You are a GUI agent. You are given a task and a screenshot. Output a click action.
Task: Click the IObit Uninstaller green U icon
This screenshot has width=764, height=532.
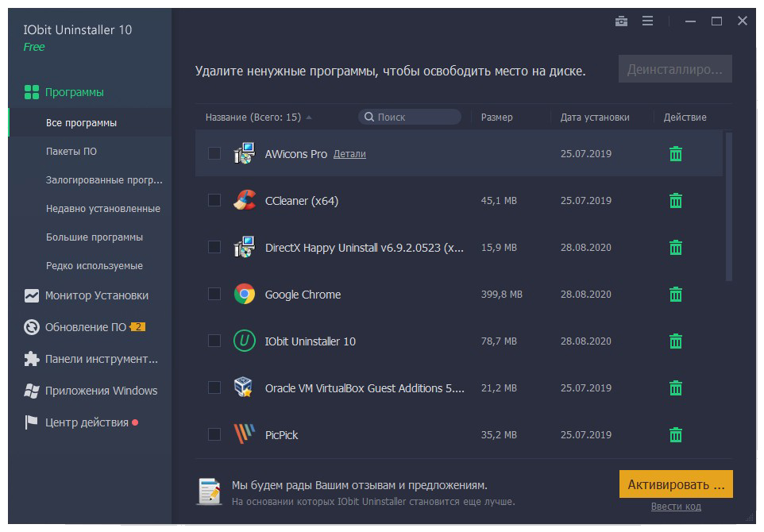244,341
